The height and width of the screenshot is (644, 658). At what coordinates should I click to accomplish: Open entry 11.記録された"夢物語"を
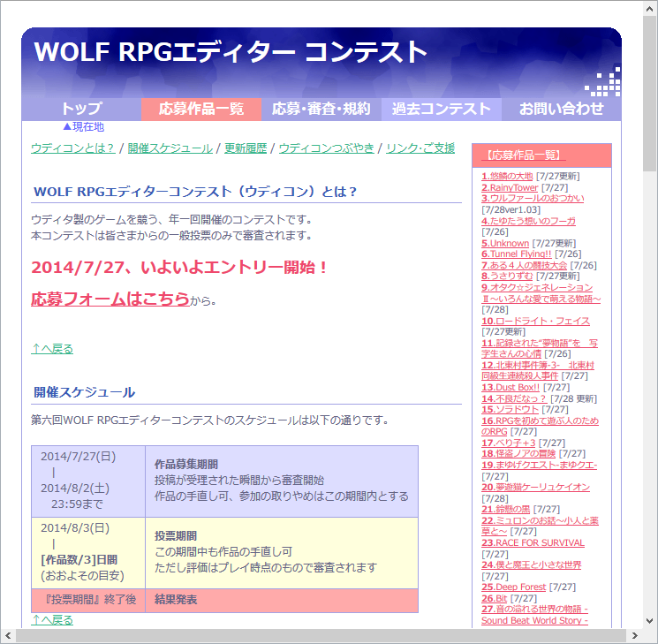pos(540,348)
